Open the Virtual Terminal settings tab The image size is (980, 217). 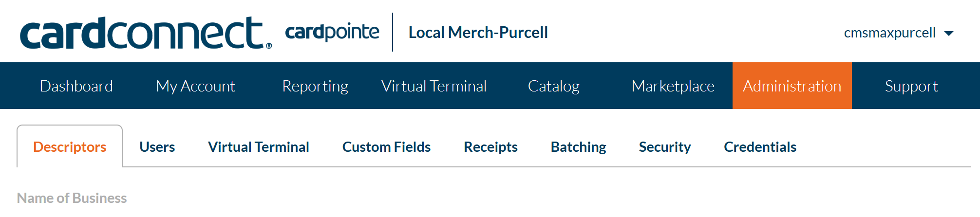pyautogui.click(x=258, y=147)
